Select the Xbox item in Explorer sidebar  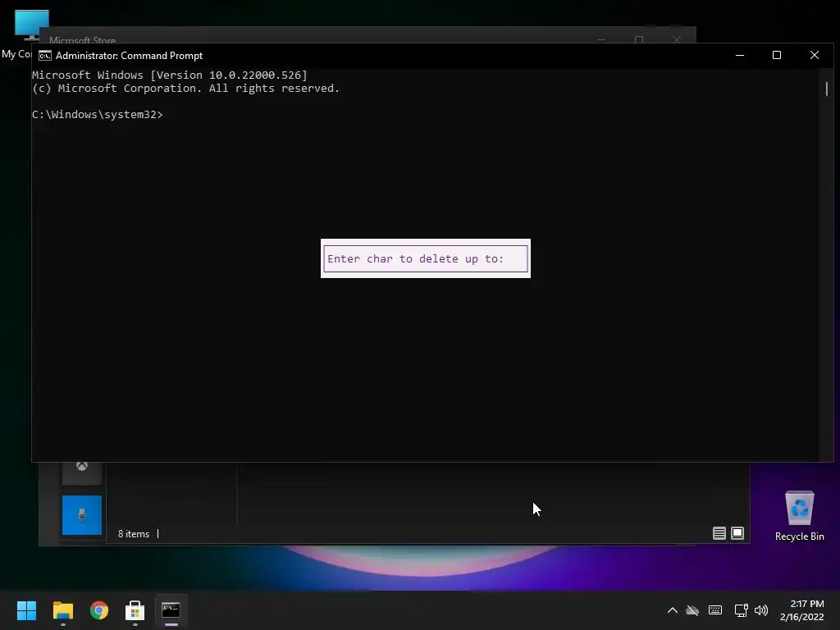(x=82, y=472)
